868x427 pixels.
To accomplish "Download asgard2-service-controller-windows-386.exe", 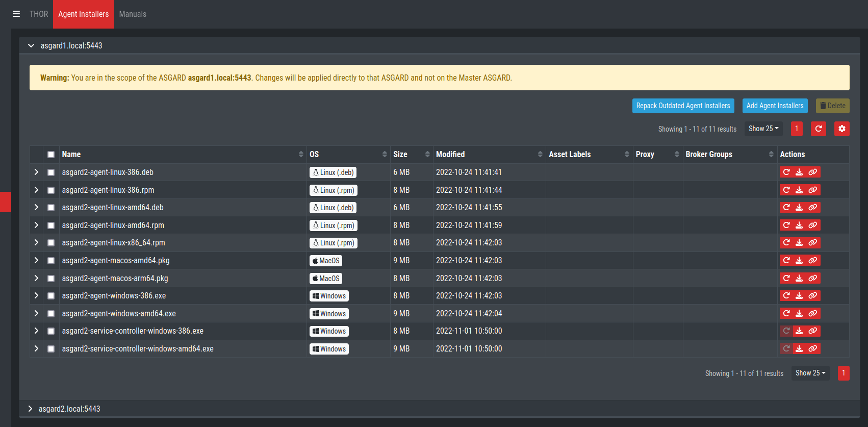I will 799,331.
